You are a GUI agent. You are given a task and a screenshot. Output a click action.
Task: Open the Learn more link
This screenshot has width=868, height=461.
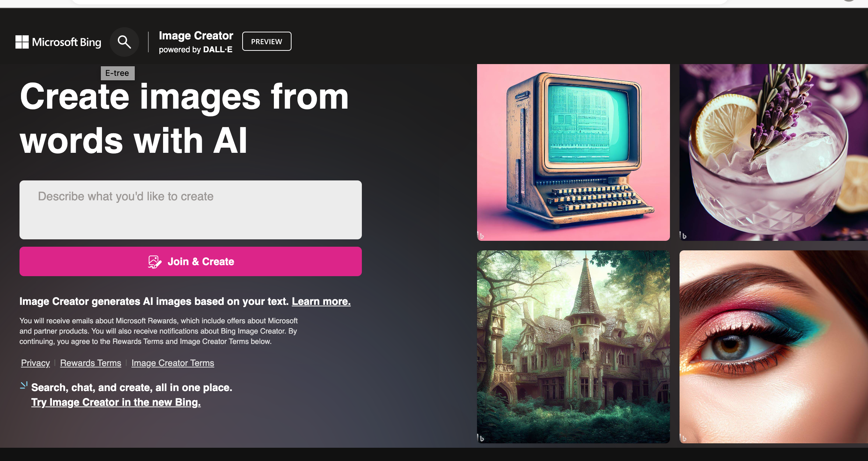pyautogui.click(x=321, y=301)
